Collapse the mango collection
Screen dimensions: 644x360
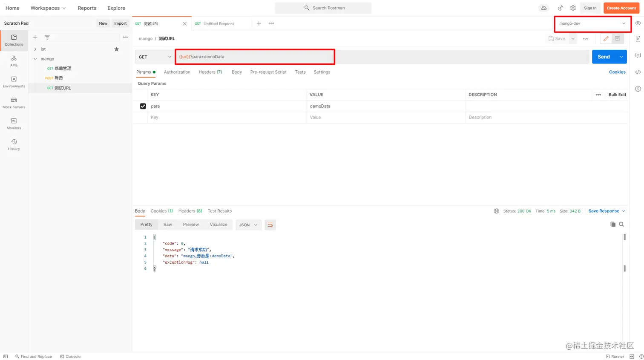coord(35,59)
